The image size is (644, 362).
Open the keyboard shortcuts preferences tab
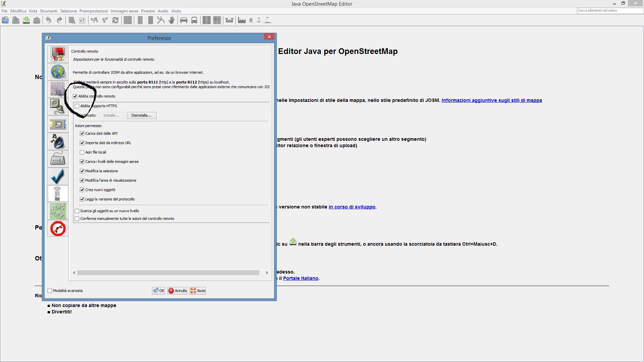click(x=58, y=159)
